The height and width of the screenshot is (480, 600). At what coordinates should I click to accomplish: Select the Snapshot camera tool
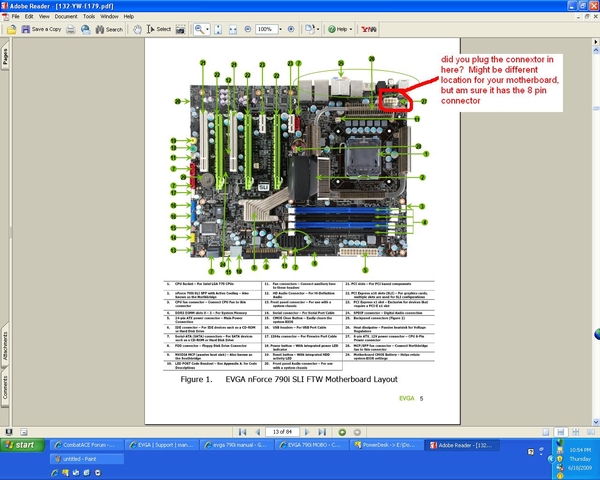180,29
